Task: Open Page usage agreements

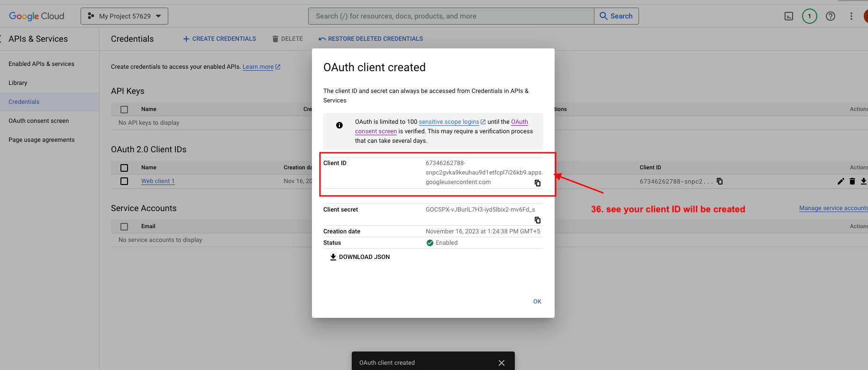Action: [x=42, y=140]
